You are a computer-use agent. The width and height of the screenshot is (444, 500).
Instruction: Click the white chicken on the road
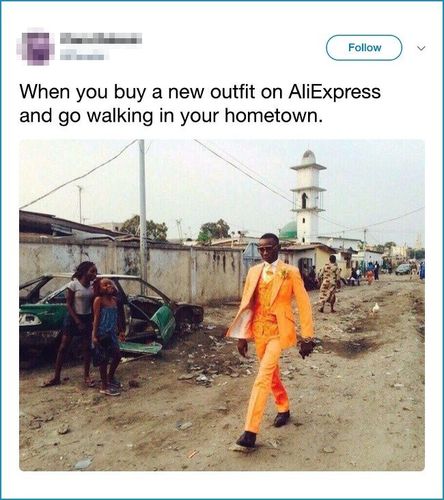coord(376,308)
